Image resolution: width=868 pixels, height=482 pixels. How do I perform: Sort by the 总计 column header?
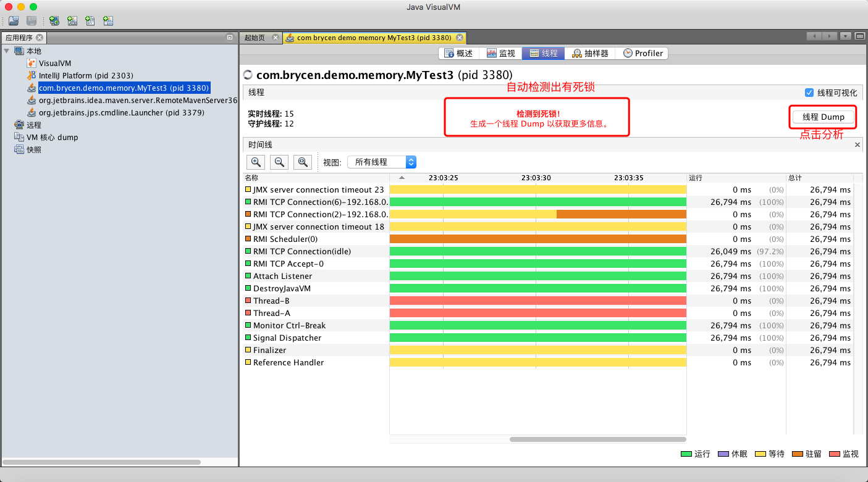(819, 178)
